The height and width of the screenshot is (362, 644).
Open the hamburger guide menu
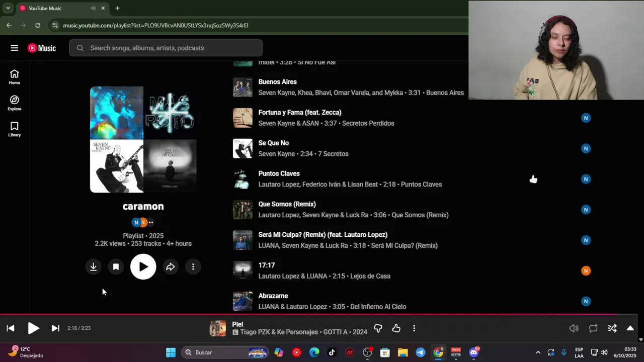[x=14, y=48]
